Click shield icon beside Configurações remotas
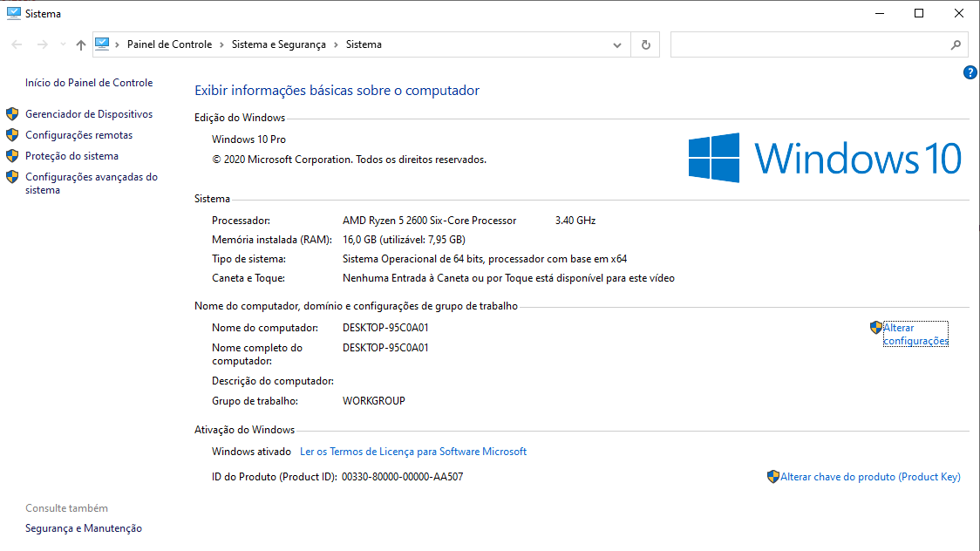 click(12, 135)
